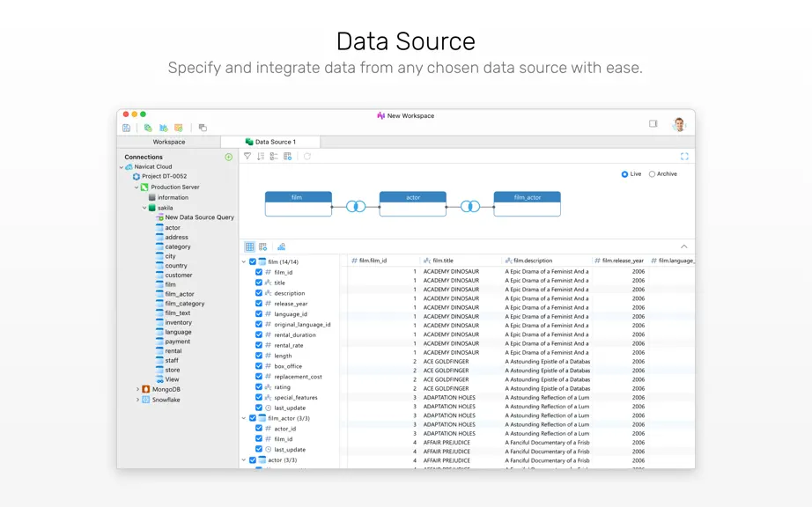Screen dimensions: 812x507
Task: Select the customer table in the tree
Action: [178, 276]
